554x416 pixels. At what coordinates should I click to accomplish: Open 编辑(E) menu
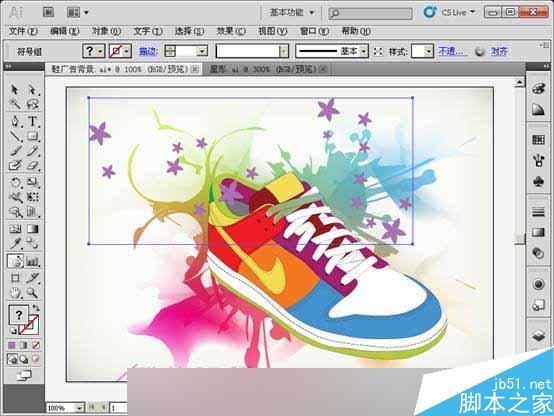[x=65, y=31]
